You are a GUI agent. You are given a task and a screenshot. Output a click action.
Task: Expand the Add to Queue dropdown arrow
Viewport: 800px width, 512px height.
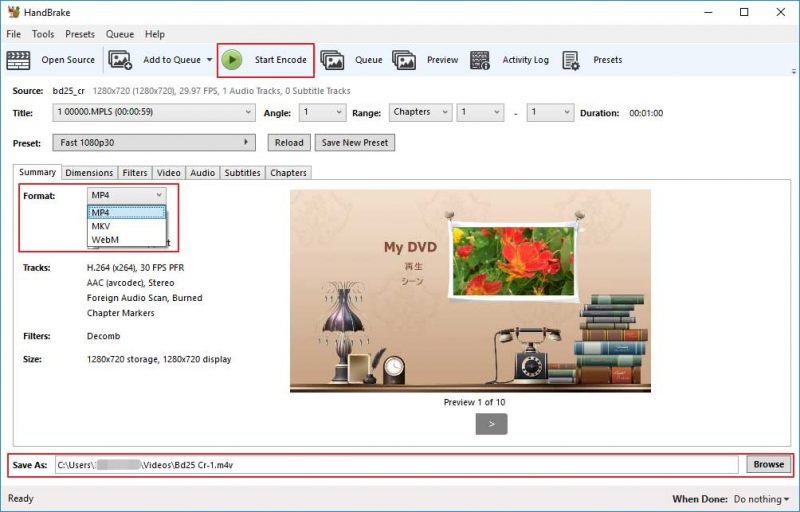[x=209, y=60]
